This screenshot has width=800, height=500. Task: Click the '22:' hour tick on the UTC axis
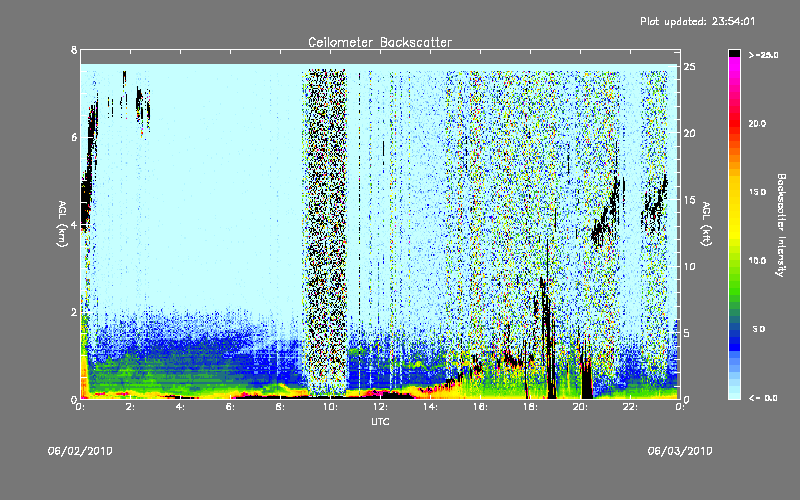(x=630, y=407)
